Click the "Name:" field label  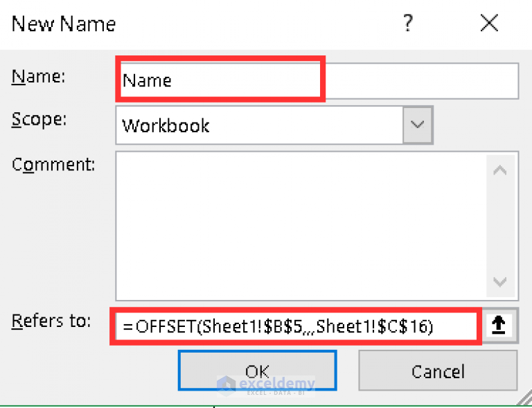point(38,76)
